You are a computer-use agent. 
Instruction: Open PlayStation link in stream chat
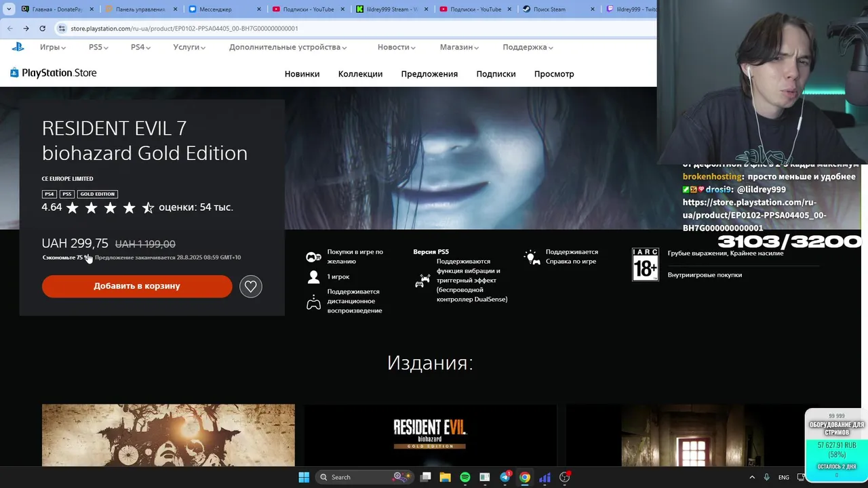coord(754,215)
